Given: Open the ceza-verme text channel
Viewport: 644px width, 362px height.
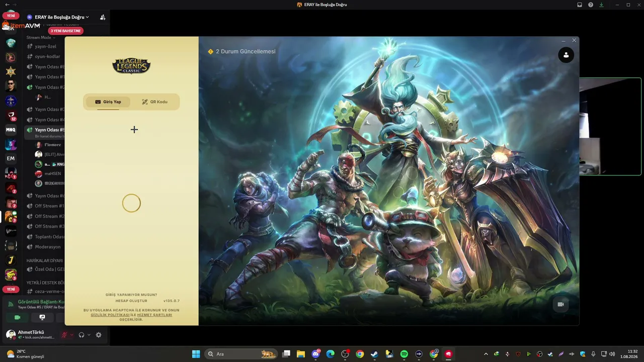Looking at the screenshot, I should tap(45, 291).
